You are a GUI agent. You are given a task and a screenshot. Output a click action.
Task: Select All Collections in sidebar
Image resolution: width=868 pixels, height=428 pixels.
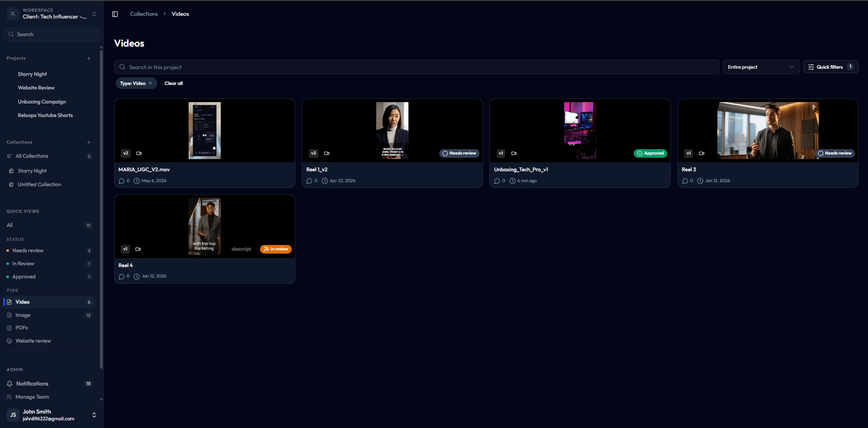[49, 156]
